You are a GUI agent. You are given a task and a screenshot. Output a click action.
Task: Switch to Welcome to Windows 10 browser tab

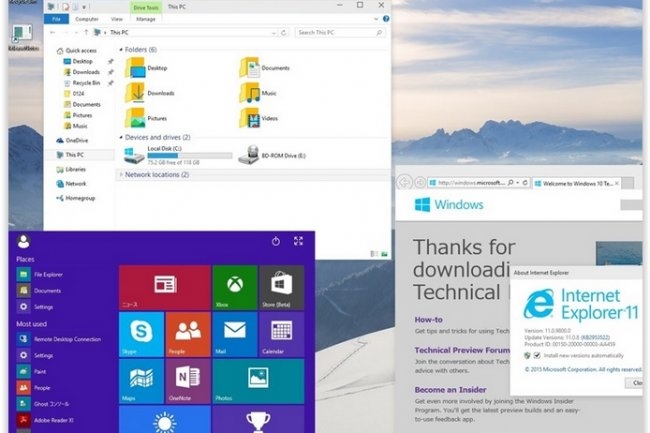[x=577, y=183]
